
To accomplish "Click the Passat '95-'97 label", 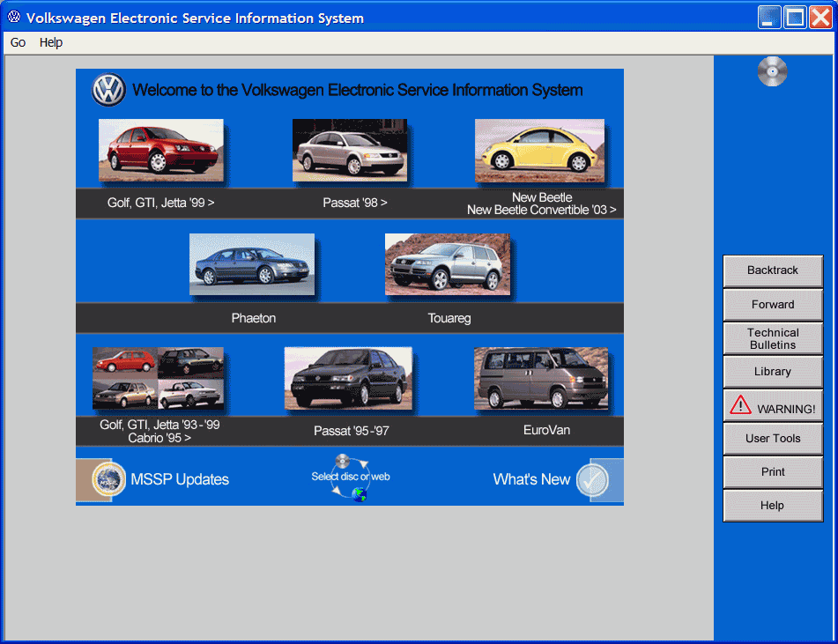I will coord(352,431).
